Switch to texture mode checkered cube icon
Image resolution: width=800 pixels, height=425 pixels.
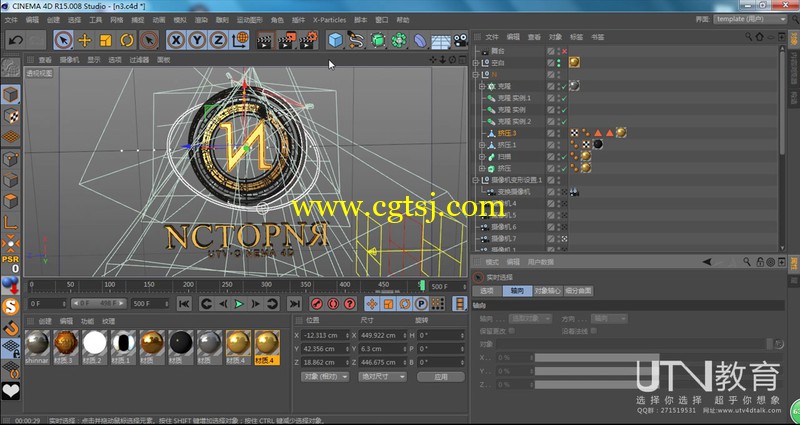(x=11, y=116)
